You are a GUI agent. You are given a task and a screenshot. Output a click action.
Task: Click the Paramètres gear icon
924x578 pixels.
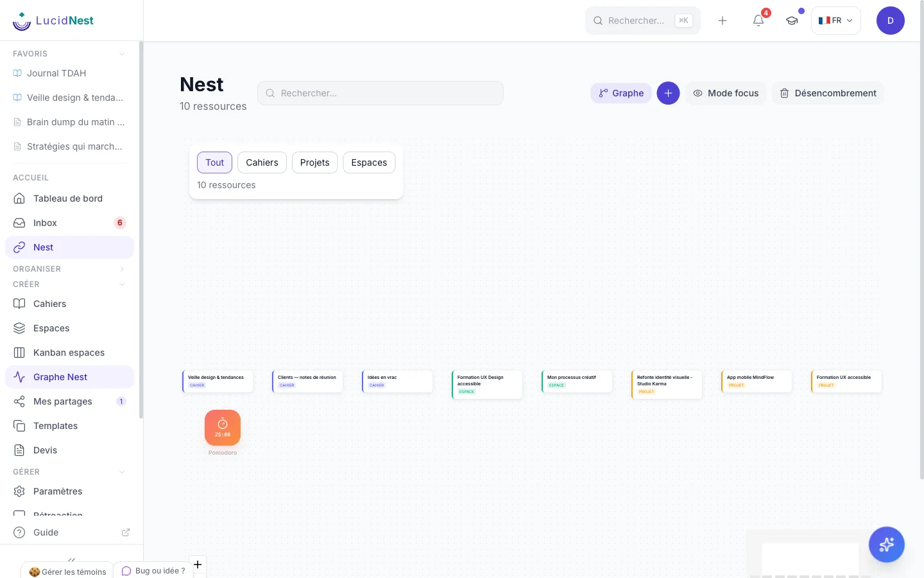coord(19,491)
